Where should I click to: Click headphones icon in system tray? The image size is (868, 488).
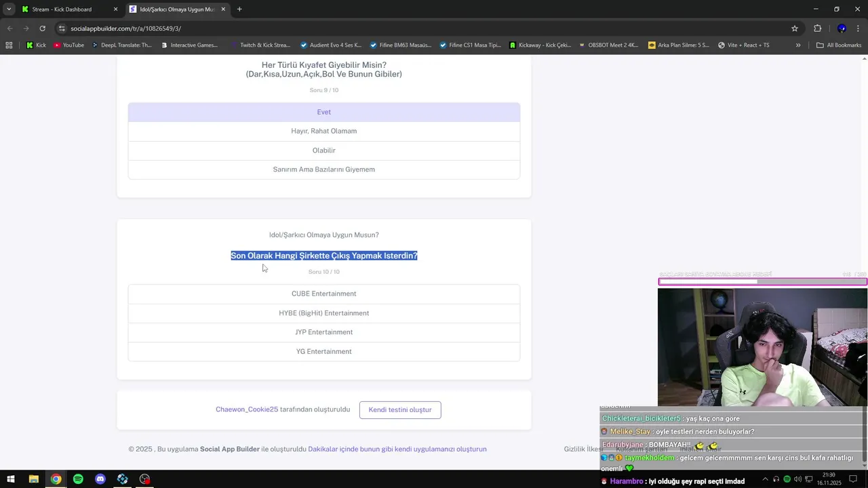tap(776, 479)
